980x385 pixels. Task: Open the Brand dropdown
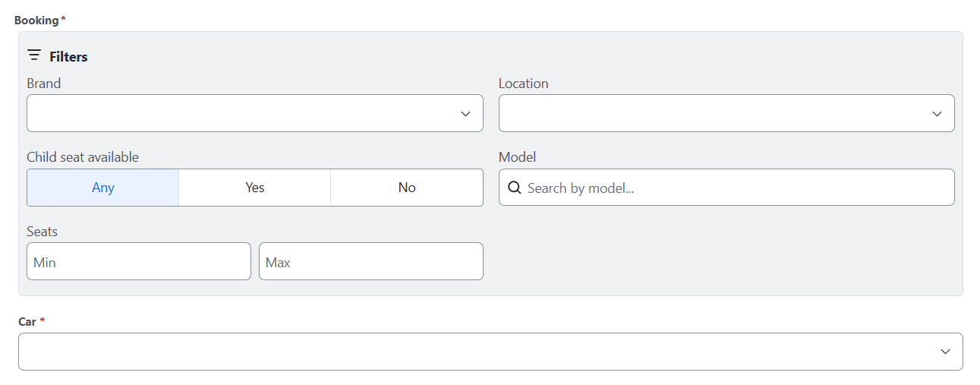[255, 113]
